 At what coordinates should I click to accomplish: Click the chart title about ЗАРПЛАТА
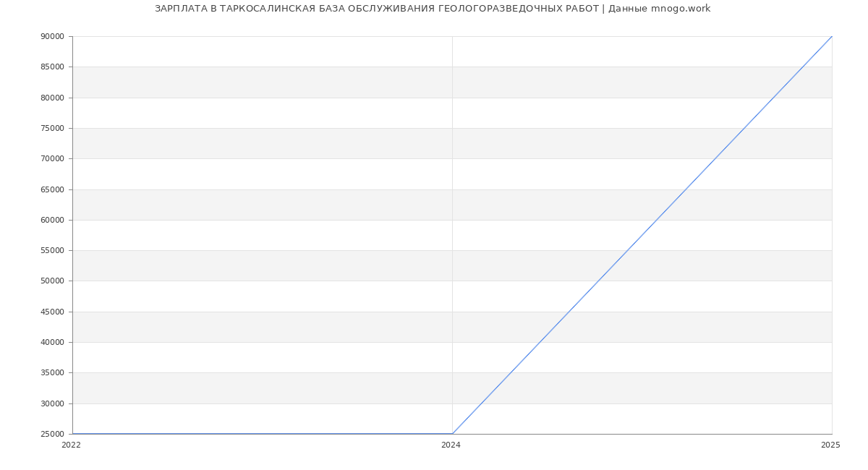433,9
